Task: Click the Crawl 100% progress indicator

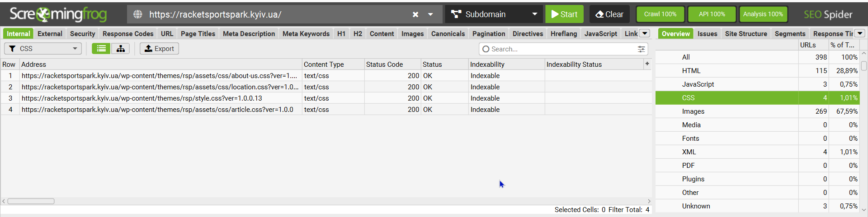Action: click(660, 14)
